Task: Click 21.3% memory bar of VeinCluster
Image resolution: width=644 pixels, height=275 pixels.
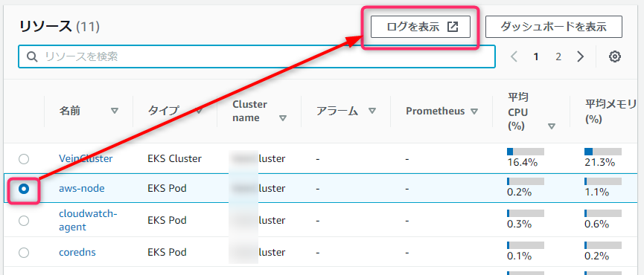Action: tap(603, 152)
